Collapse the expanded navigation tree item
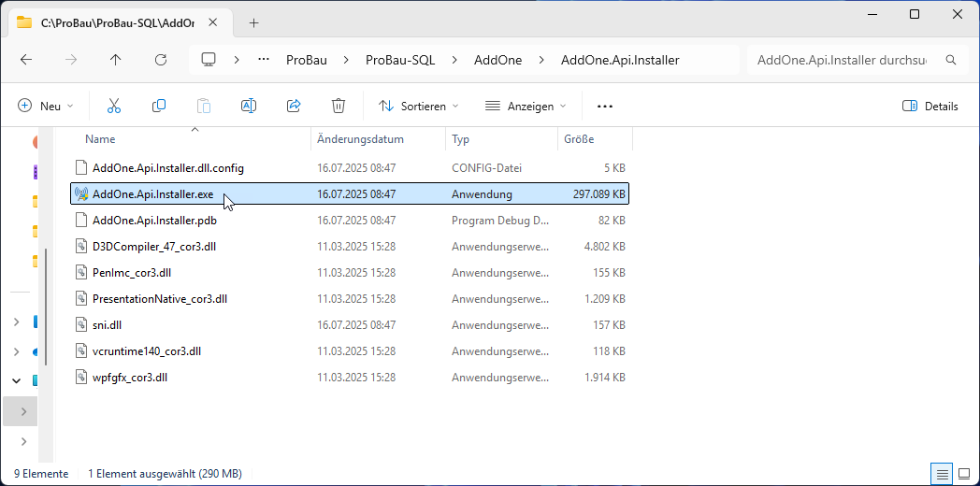The height and width of the screenshot is (486, 980). pos(17,380)
